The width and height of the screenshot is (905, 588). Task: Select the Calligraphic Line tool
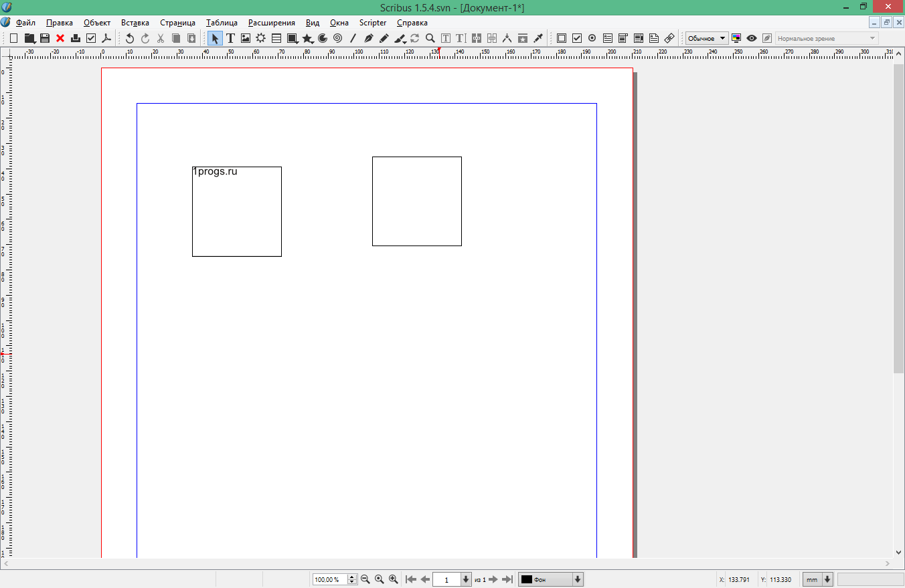[400, 38]
